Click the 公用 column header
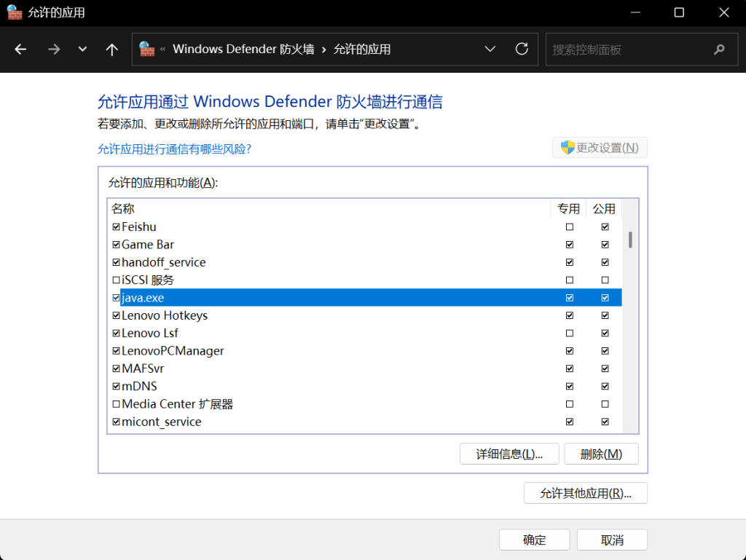 click(x=604, y=209)
